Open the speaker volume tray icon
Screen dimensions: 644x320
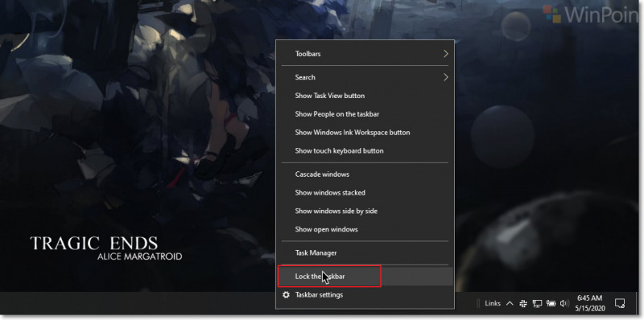point(565,304)
